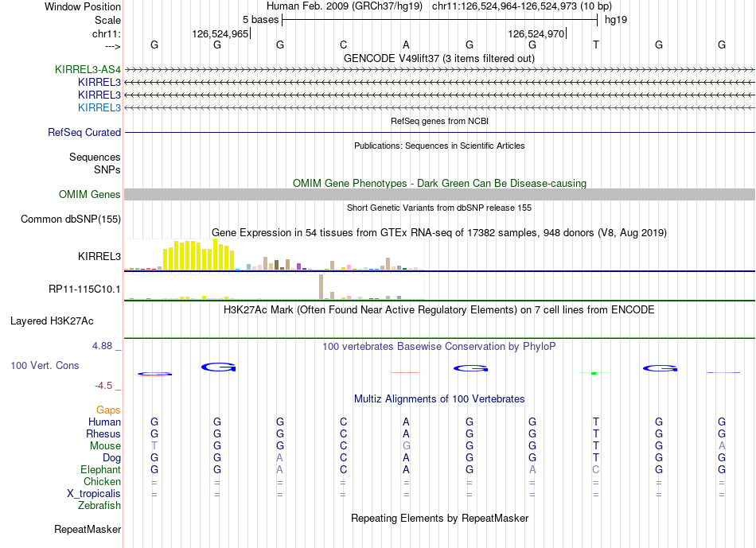The height and width of the screenshot is (548, 756).
Task: Click the Sequences track label
Action: 95,157
